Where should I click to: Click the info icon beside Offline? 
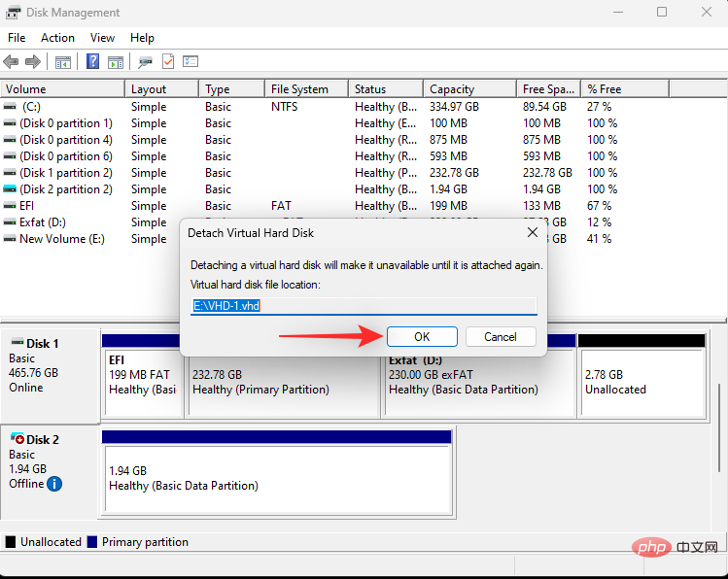pyautogui.click(x=54, y=484)
